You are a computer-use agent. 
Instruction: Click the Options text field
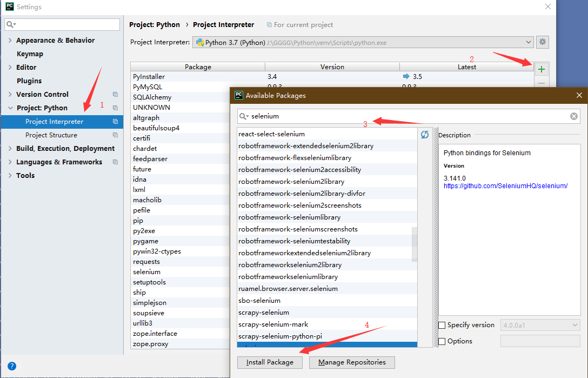(540, 341)
